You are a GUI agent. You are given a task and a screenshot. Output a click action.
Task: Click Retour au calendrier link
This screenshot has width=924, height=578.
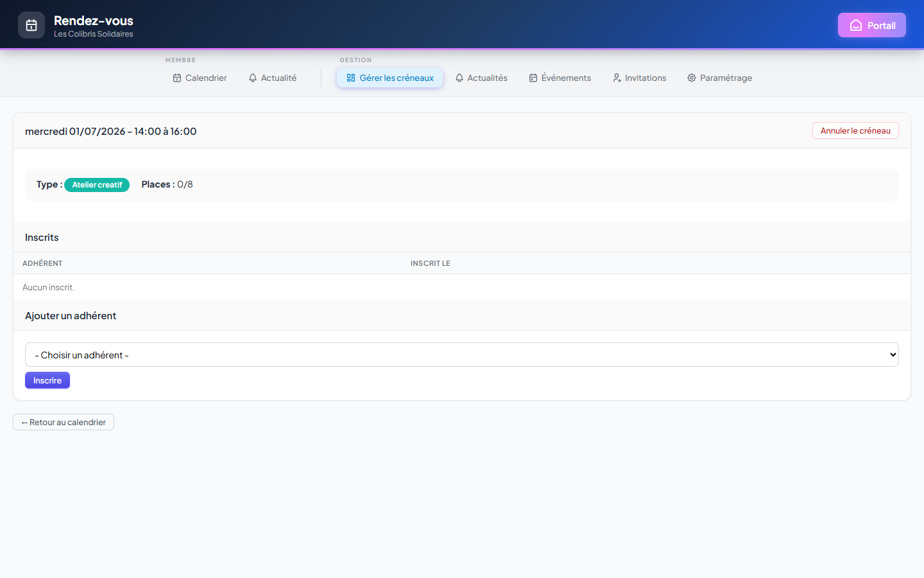(64, 422)
